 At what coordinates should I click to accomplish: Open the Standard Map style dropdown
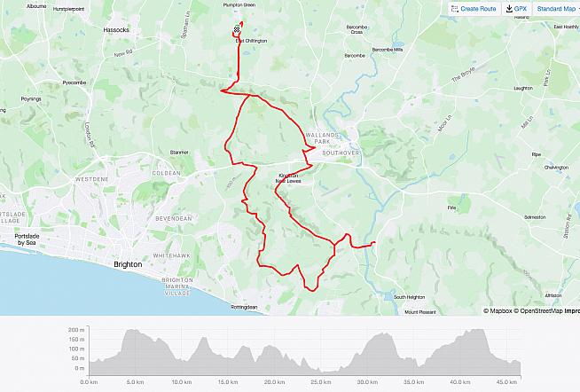tap(558, 9)
